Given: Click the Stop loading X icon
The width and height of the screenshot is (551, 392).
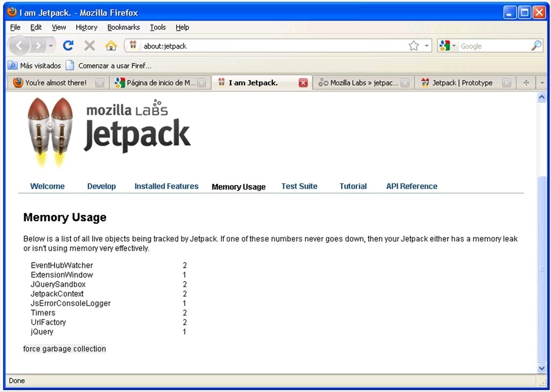Looking at the screenshot, I should tap(89, 46).
